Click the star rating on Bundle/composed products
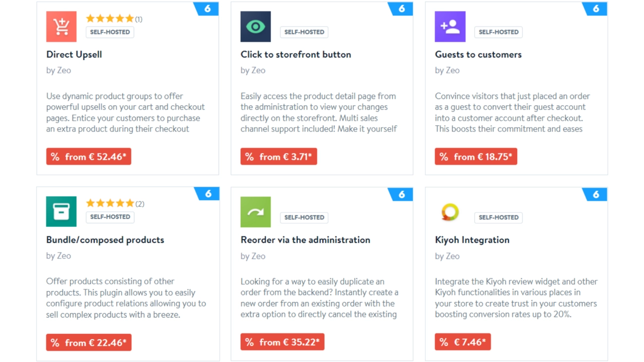 click(x=110, y=204)
